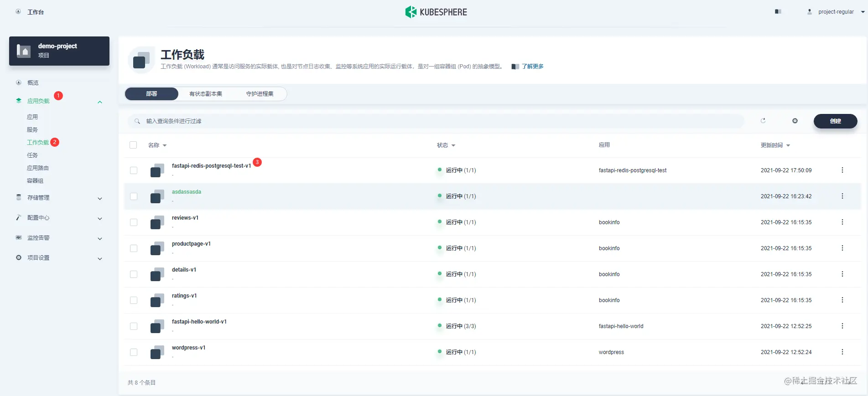Click the refresh icon beside search bar

coord(763,121)
